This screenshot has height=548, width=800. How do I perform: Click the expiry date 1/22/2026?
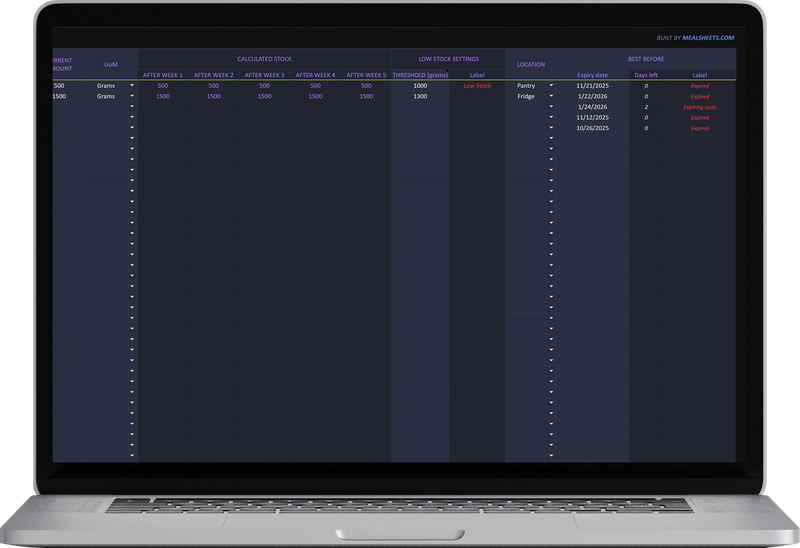coord(592,96)
